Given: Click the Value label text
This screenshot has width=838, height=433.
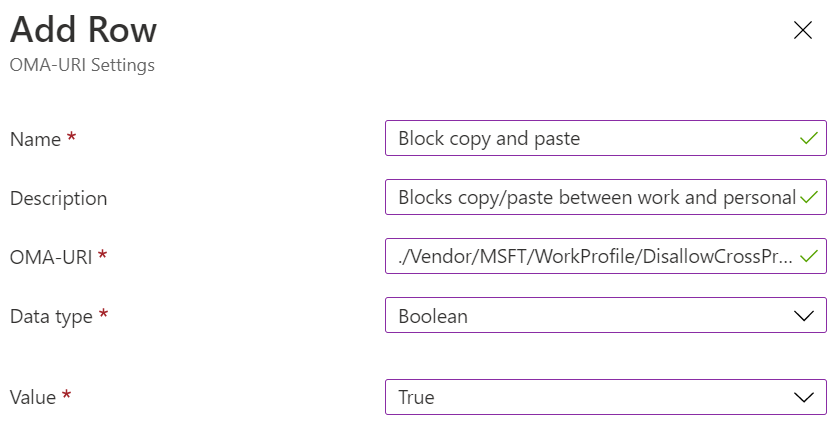Looking at the screenshot, I should point(33,397).
